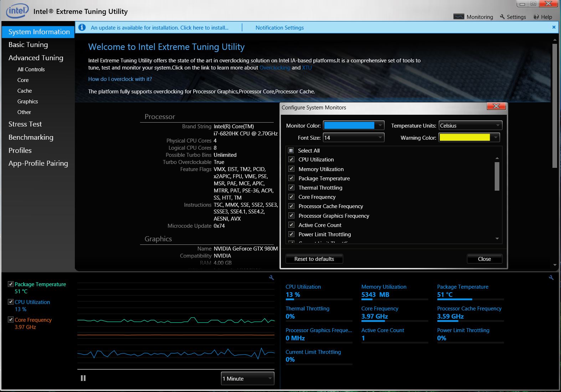The height and width of the screenshot is (392, 561).
Task: Uncheck Active Core Count monitor
Action: (291, 225)
